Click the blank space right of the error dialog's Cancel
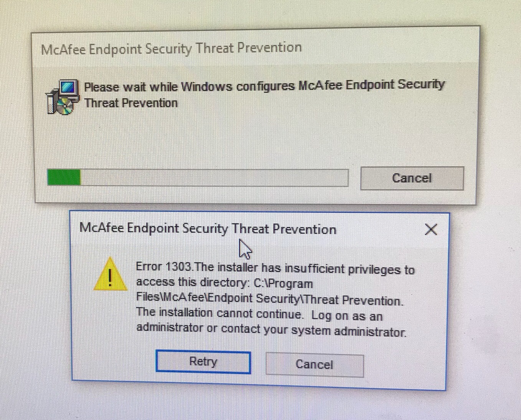 coord(403,364)
